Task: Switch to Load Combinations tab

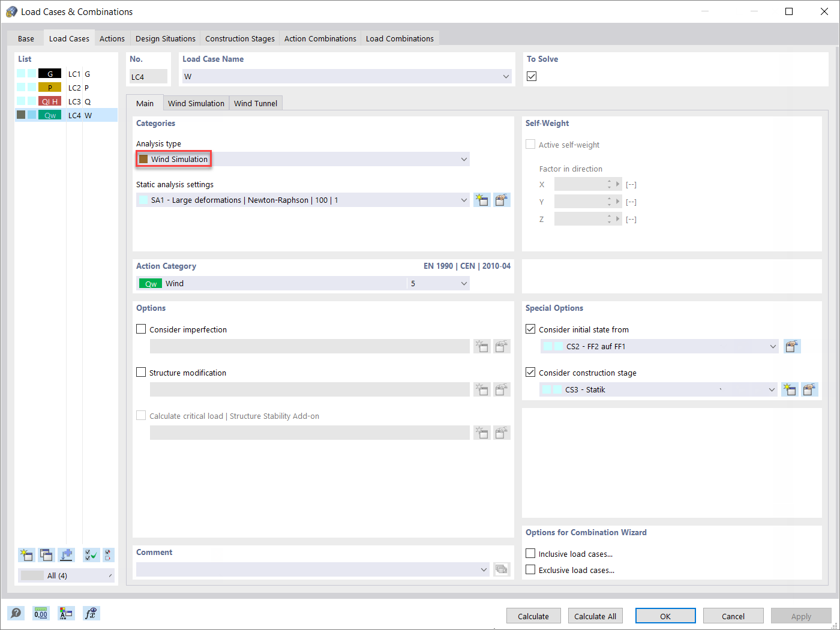Action: coord(400,38)
